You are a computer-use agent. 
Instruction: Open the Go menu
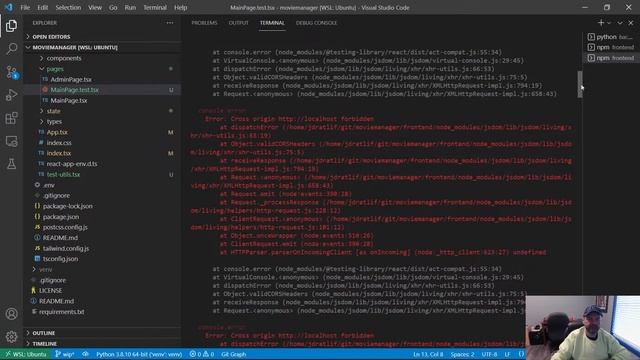(x=113, y=7)
